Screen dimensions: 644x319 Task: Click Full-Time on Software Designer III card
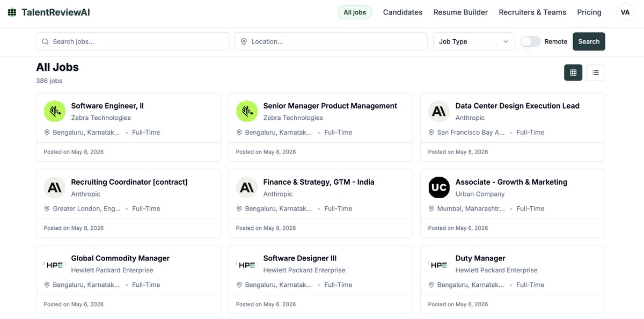(338, 285)
